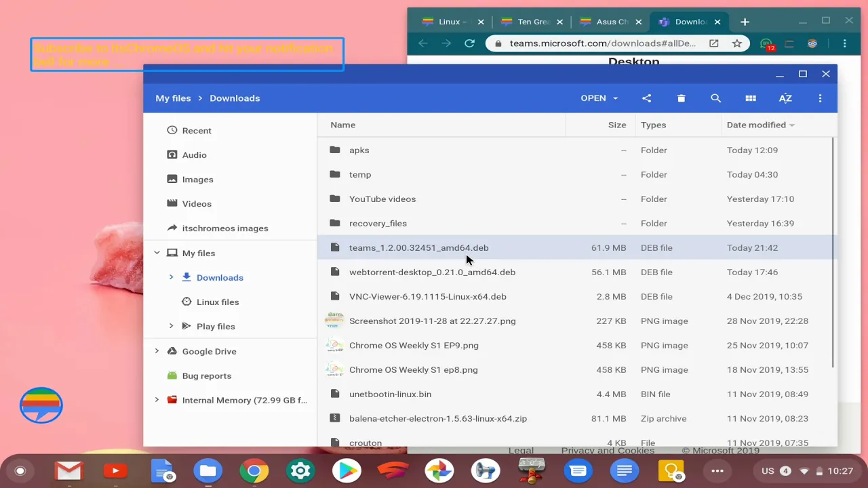868x488 pixels.
Task: Open Gmail from the shelf
Action: point(68,470)
